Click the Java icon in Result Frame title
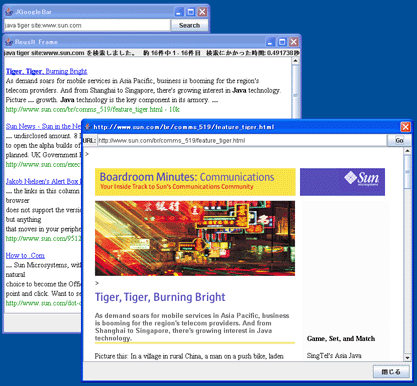This screenshot has height=386, width=417. (9, 42)
